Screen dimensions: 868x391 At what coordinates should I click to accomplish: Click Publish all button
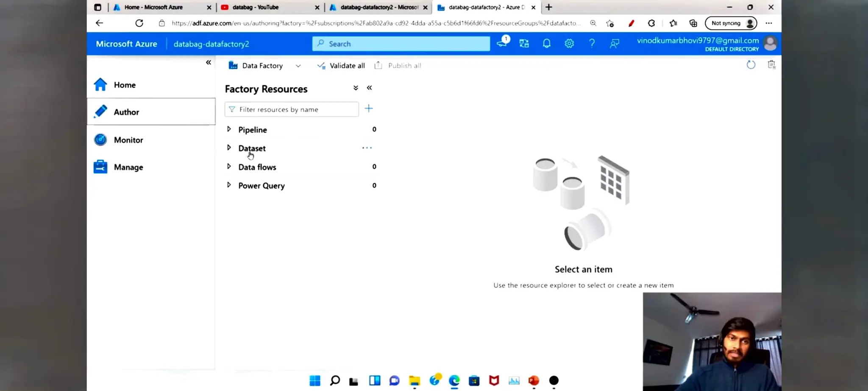tap(398, 66)
